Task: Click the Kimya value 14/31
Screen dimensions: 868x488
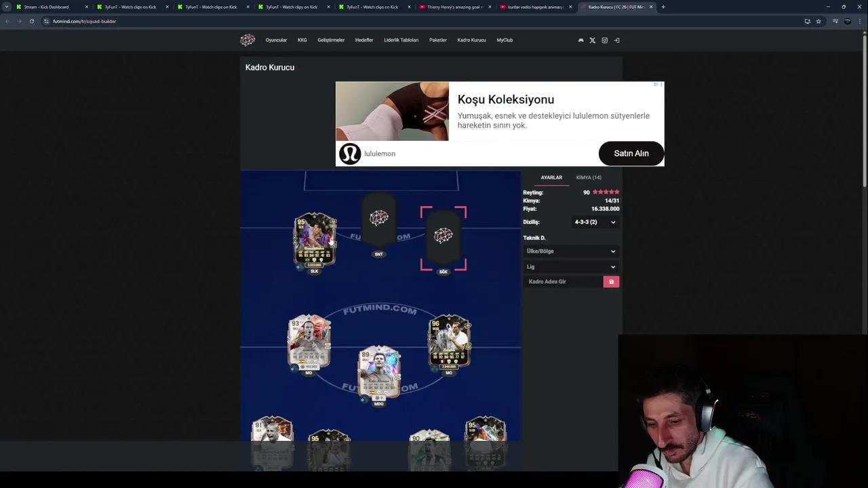Action: click(612, 201)
